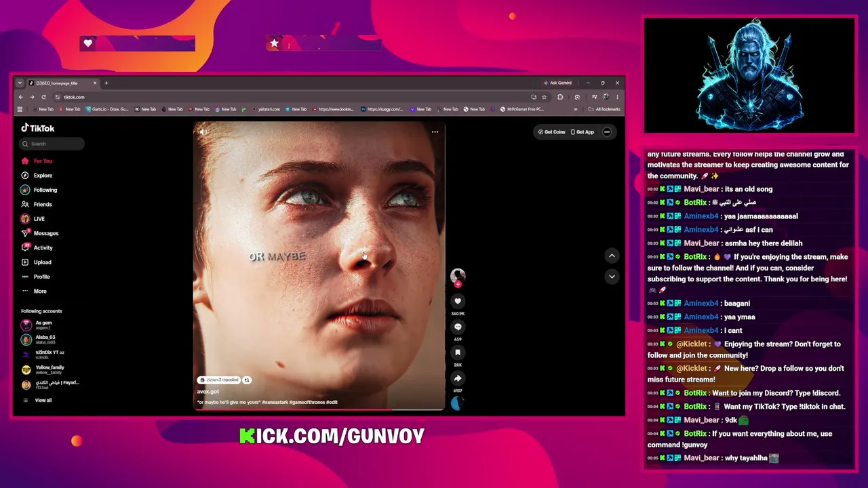
Task: Bookmark the video to favorites
Action: [458, 352]
